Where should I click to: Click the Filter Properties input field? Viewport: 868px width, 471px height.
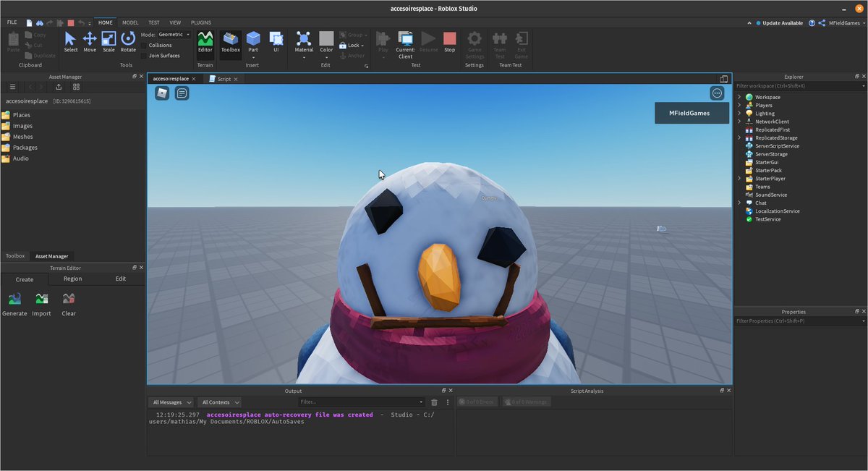click(799, 321)
